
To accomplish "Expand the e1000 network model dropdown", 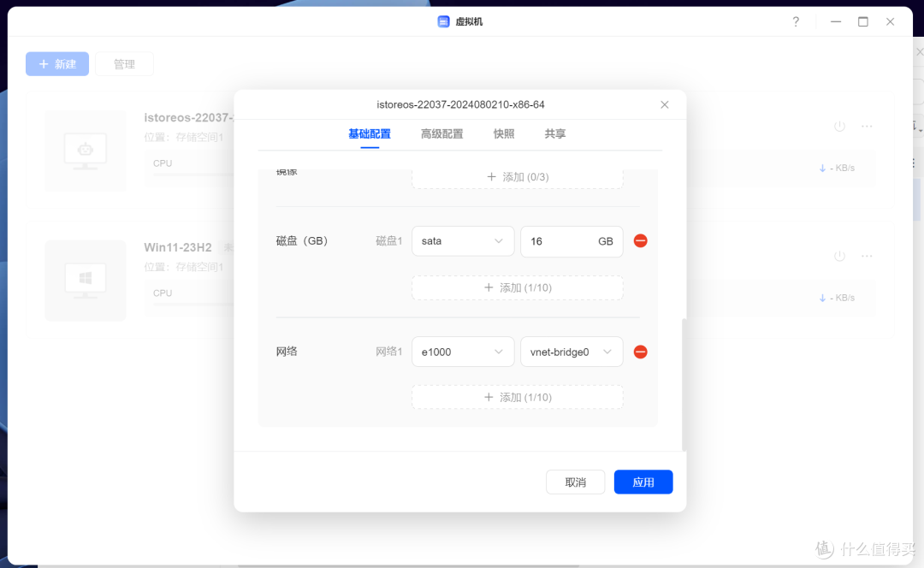I will click(x=463, y=352).
